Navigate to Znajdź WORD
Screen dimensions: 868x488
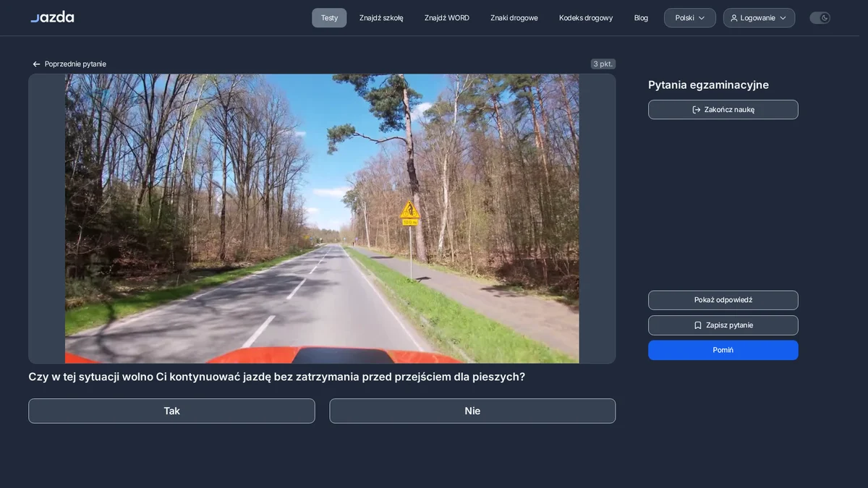click(x=447, y=18)
